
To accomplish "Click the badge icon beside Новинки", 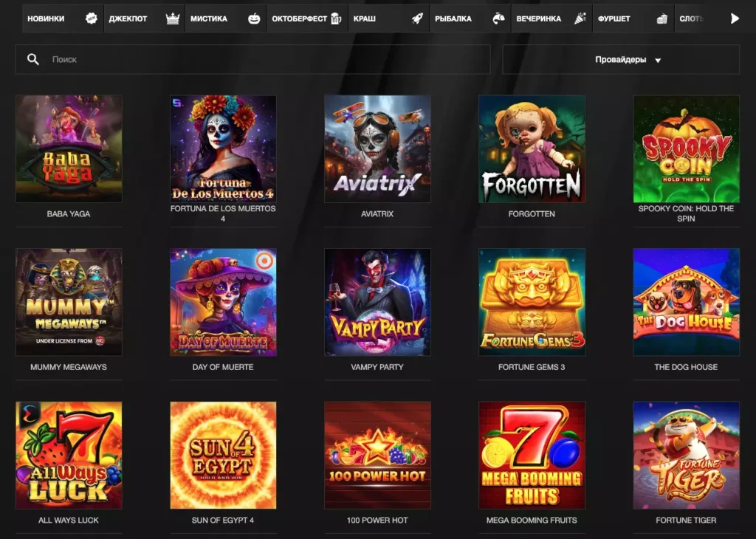I will [92, 18].
